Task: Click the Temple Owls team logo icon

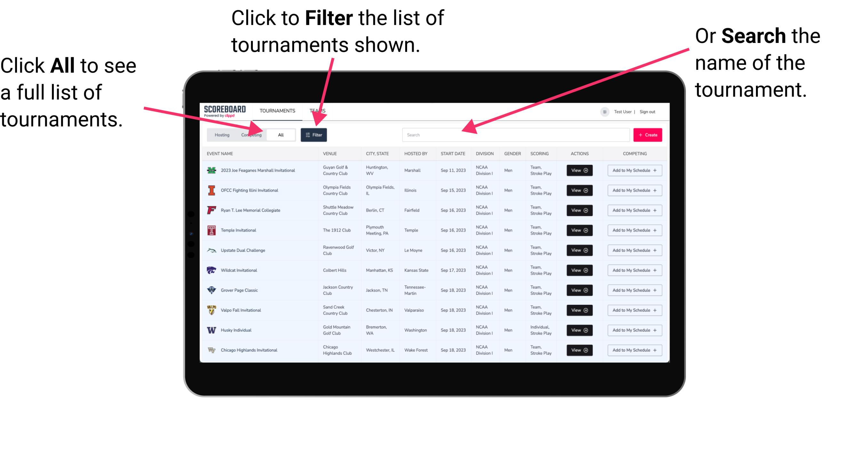Action: click(x=211, y=230)
